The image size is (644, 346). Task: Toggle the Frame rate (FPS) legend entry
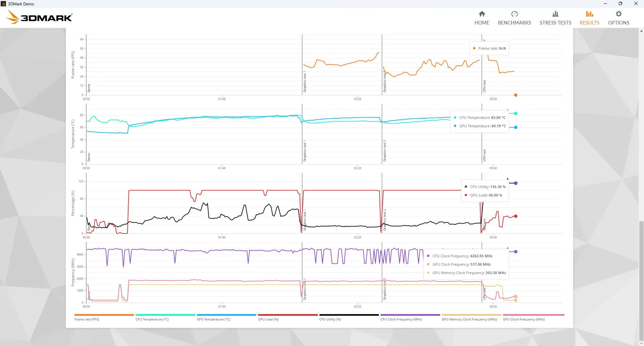pos(104,317)
